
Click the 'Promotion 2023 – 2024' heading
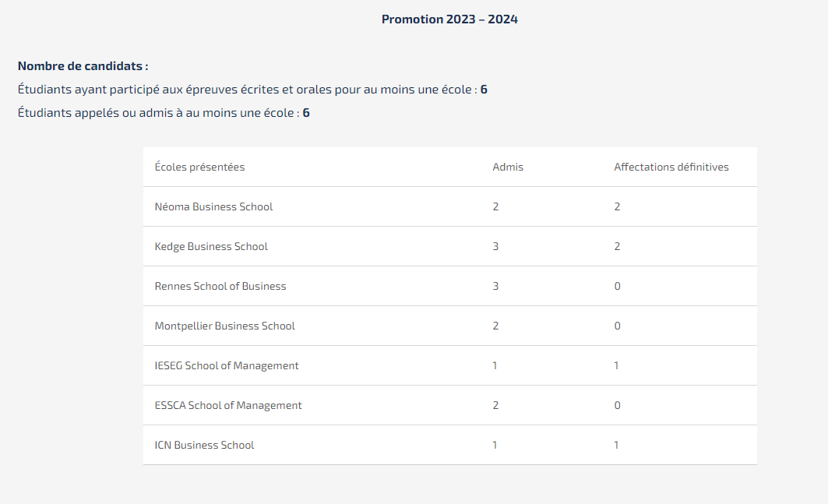click(x=449, y=19)
